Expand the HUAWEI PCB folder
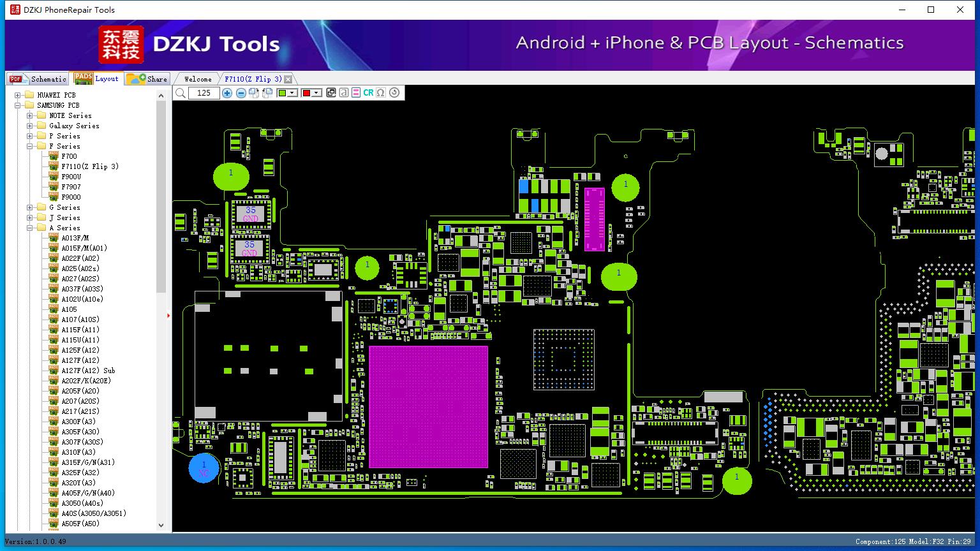The width and height of the screenshot is (980, 551). pyautogui.click(x=18, y=95)
